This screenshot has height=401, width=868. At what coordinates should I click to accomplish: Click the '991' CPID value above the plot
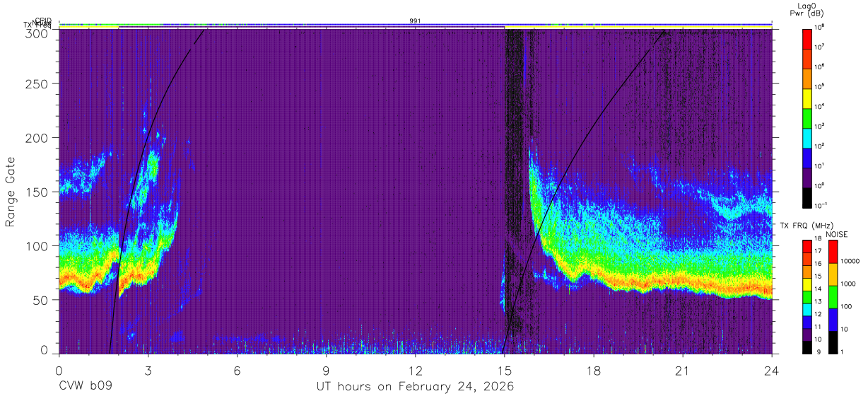click(415, 21)
